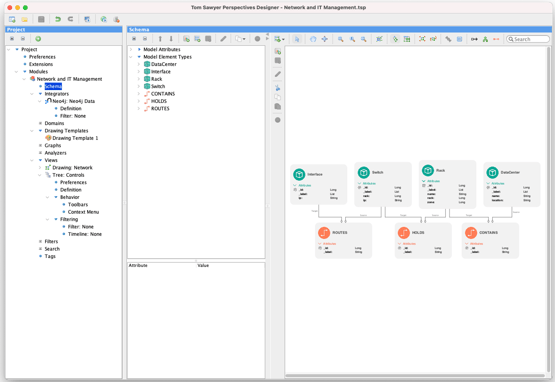Collapse Attributes section of ROUTES node
The image size is (555, 382).
click(x=320, y=244)
